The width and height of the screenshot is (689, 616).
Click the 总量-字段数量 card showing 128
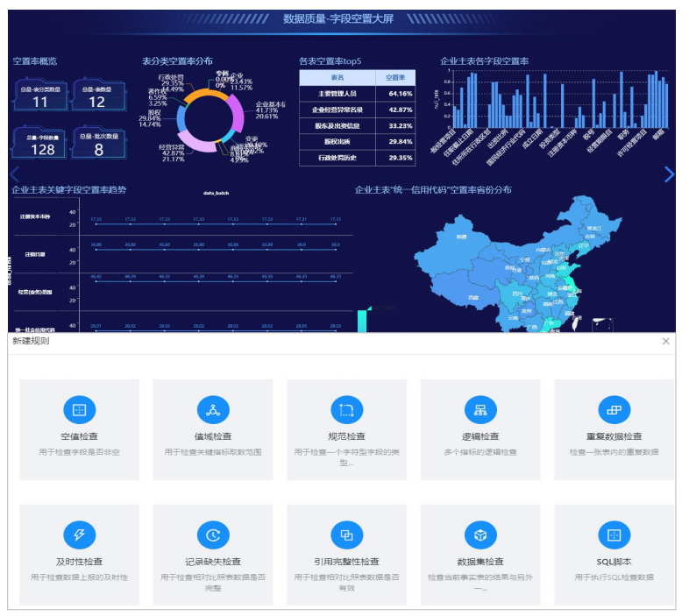(x=40, y=143)
